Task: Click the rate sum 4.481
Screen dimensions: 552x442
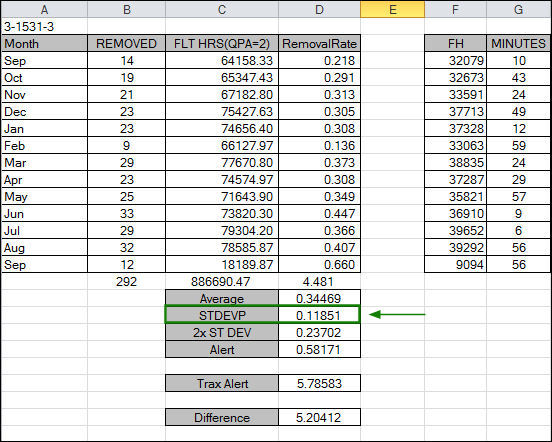Action: tap(319, 282)
